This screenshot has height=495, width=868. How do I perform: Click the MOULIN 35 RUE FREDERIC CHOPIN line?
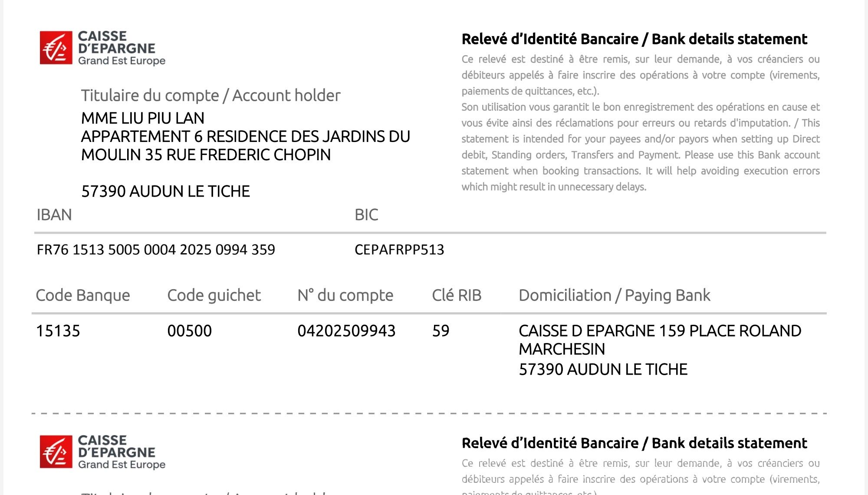pyautogui.click(x=206, y=155)
